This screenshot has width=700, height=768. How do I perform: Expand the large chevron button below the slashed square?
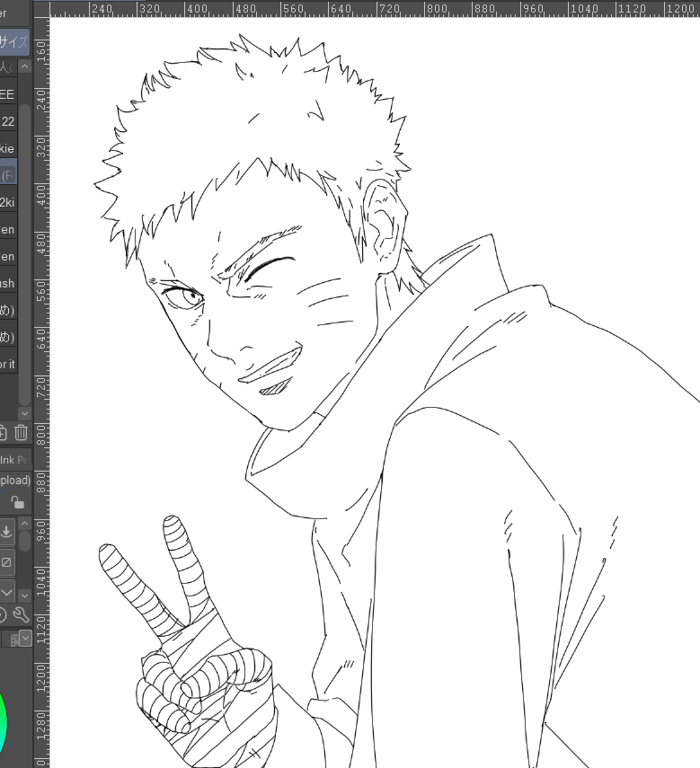(x=7, y=592)
